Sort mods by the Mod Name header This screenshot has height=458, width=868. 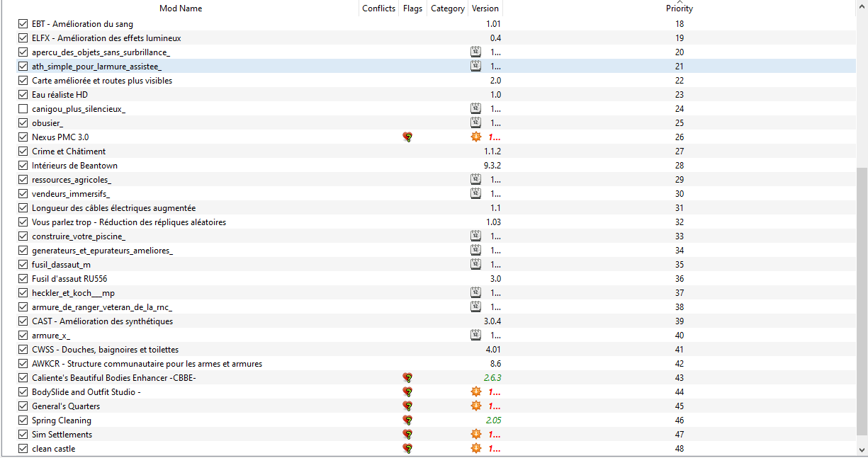(x=180, y=8)
